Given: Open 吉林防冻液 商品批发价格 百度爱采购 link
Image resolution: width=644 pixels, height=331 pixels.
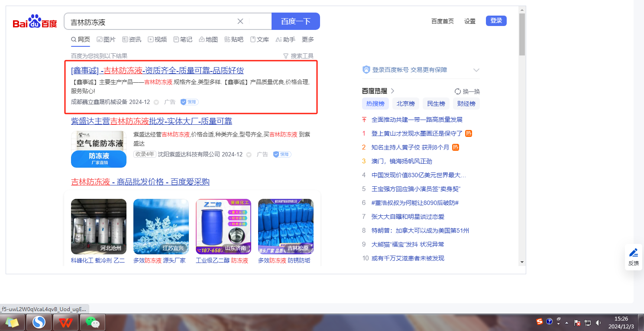Looking at the screenshot, I should [140, 182].
